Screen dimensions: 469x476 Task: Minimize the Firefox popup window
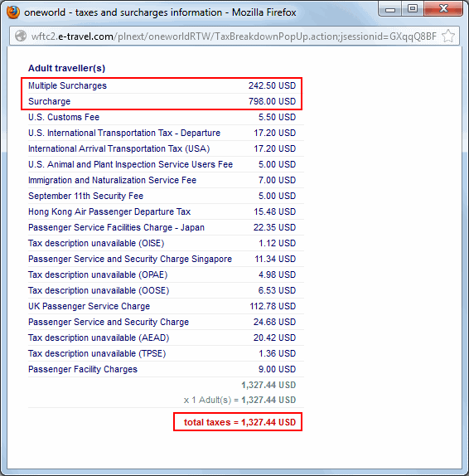[x=390, y=9]
